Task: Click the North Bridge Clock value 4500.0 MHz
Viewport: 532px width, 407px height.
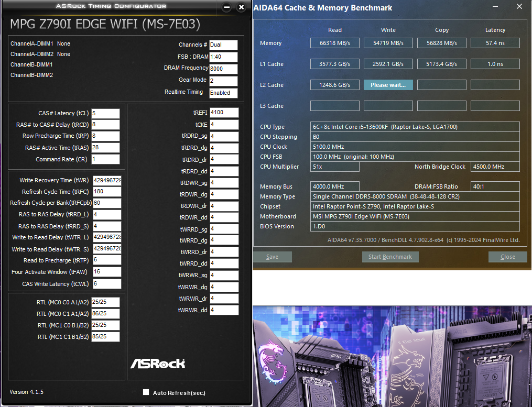Action: 495,167
